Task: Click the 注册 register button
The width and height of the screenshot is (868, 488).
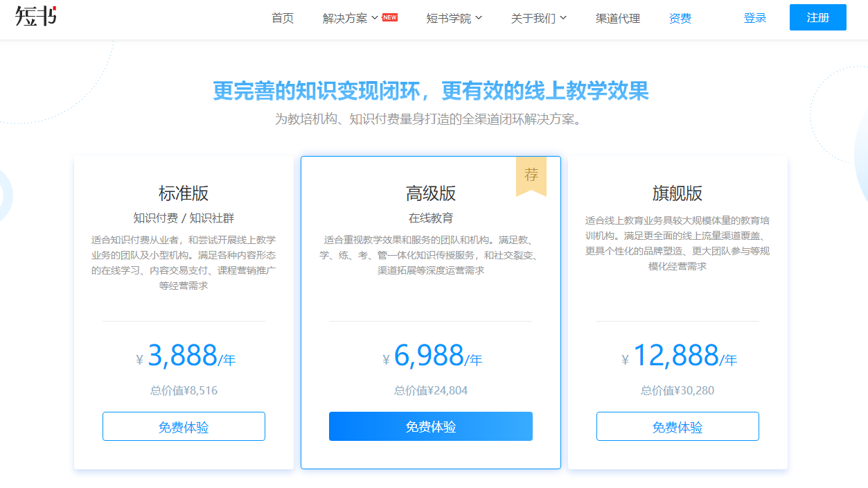Action: [x=818, y=17]
